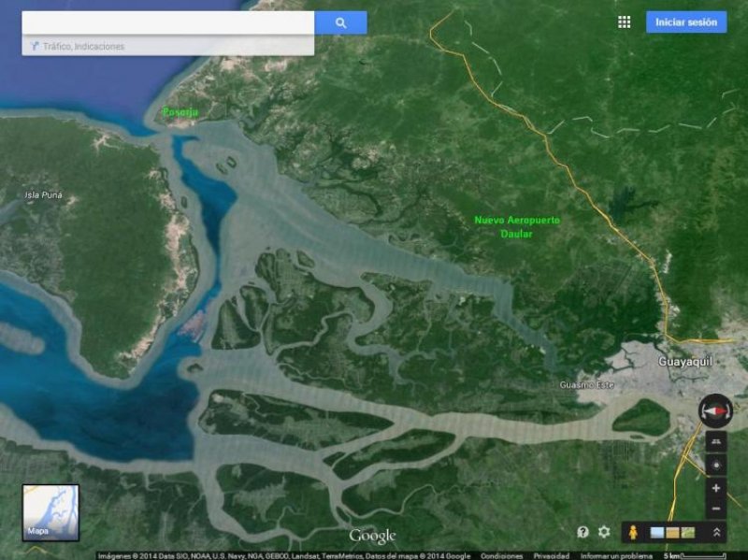Zoom in with the plus button
The height and width of the screenshot is (560, 748).
tap(716, 488)
